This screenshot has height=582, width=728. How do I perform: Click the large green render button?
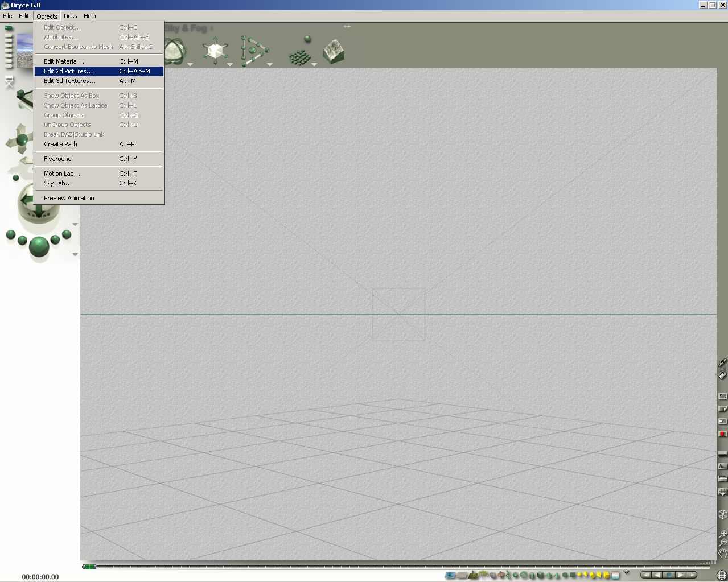point(39,247)
